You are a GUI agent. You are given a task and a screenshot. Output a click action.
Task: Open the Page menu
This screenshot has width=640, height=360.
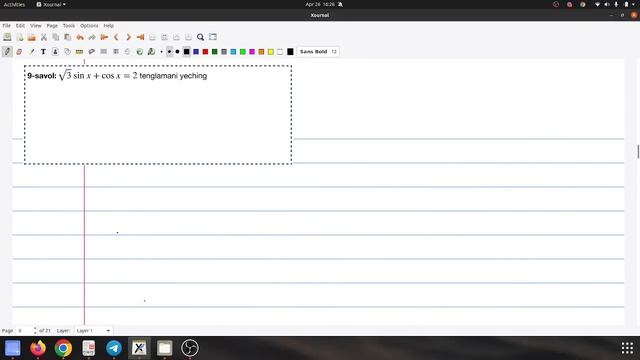52,26
